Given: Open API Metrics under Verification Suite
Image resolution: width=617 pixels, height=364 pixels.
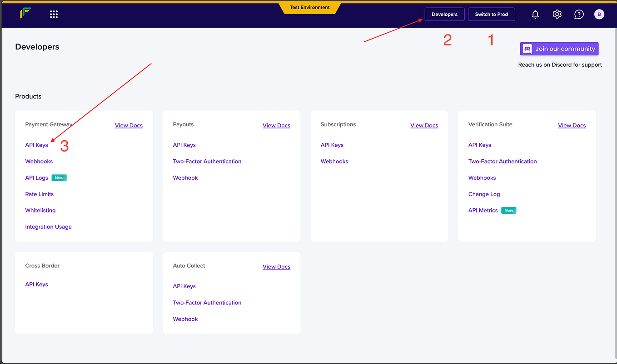Looking at the screenshot, I should click(483, 210).
